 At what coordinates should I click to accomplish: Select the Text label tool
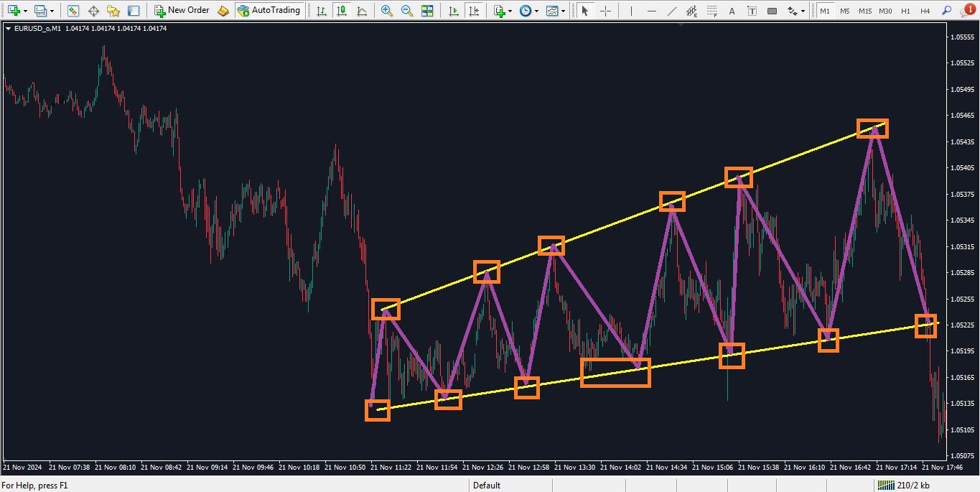click(x=732, y=11)
